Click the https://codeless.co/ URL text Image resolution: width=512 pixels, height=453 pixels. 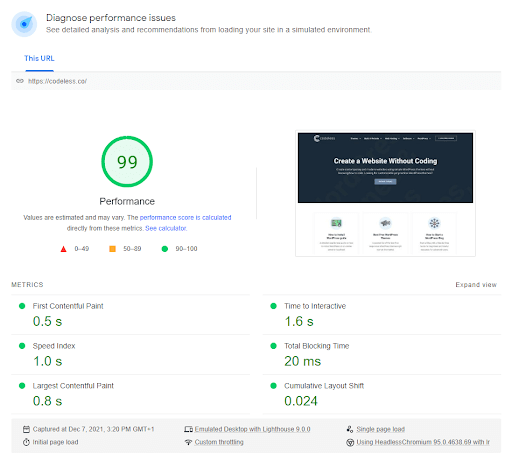(x=58, y=81)
